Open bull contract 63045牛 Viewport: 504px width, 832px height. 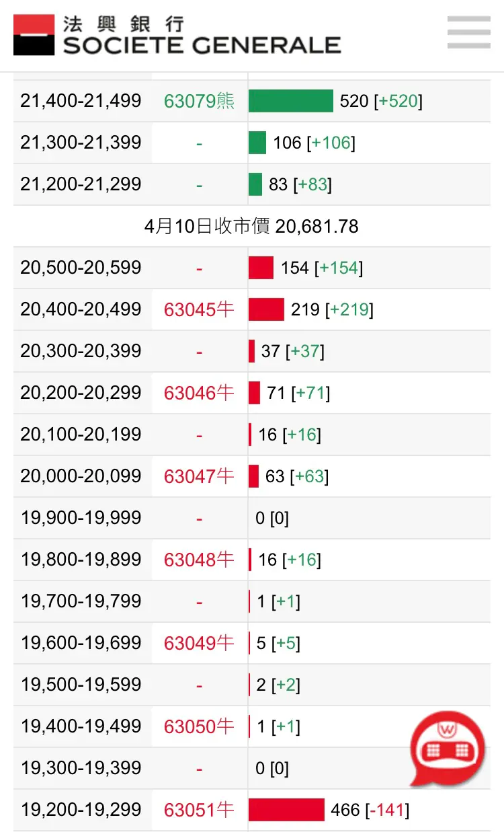(x=199, y=310)
